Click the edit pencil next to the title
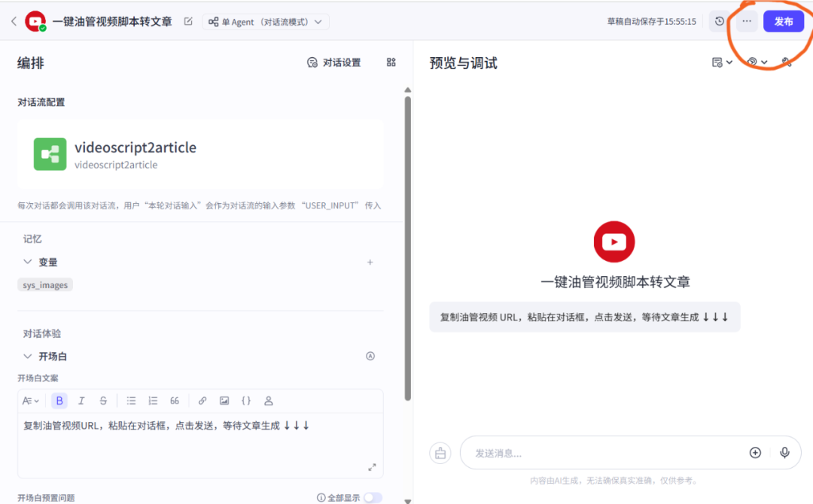The width and height of the screenshot is (813, 504). pos(187,21)
